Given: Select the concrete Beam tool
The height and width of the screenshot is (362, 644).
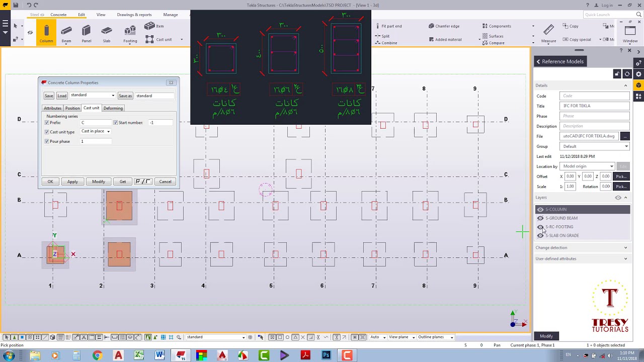Looking at the screenshot, I should [x=66, y=34].
